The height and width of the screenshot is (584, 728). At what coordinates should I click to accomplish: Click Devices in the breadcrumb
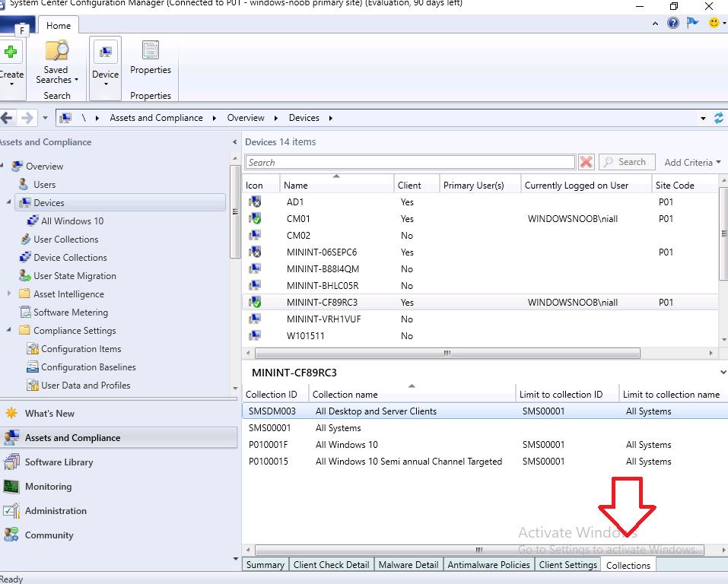(304, 118)
